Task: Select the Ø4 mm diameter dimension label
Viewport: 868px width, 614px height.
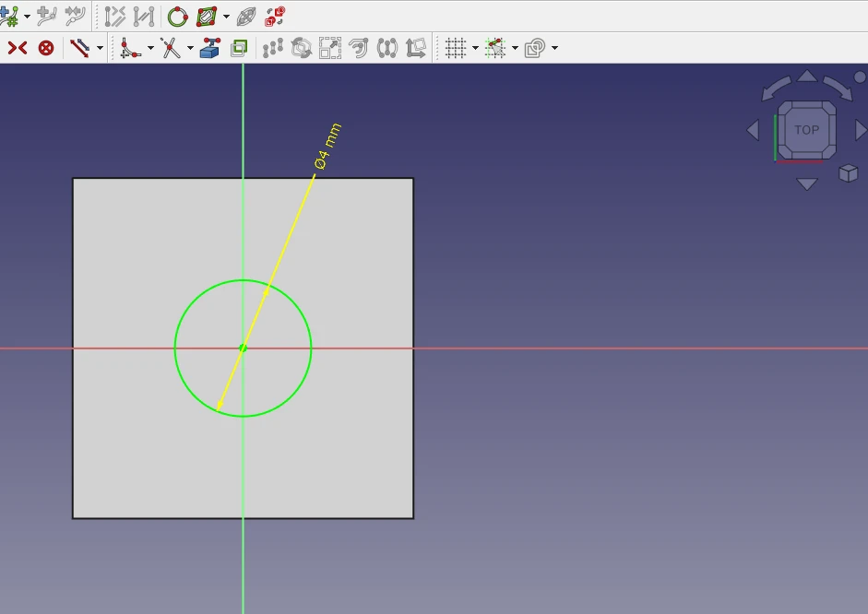Action: [x=327, y=146]
